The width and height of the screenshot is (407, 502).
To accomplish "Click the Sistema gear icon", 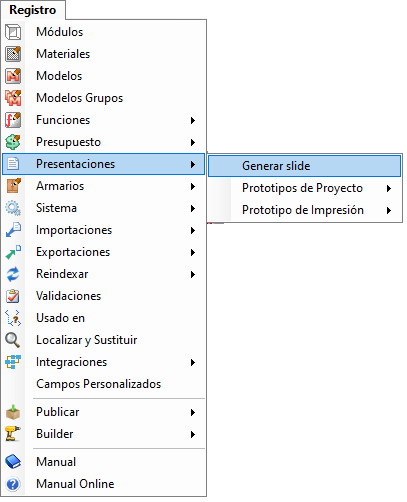I will [13, 208].
